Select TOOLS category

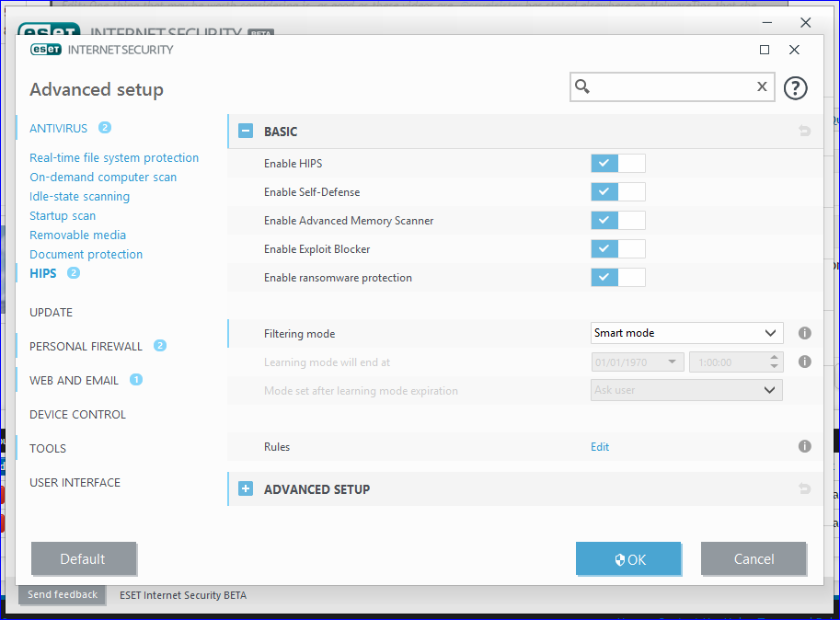pos(48,448)
